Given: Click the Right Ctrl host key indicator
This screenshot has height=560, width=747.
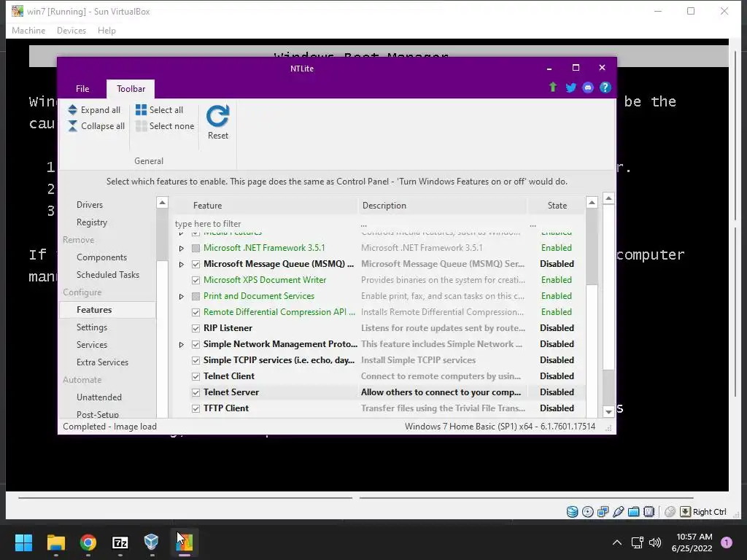Looking at the screenshot, I should (x=703, y=512).
